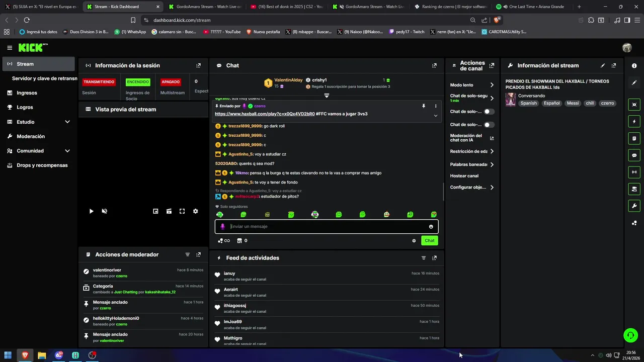644x362 pixels.
Task: Open the Windows Start menu
Action: click(8, 355)
